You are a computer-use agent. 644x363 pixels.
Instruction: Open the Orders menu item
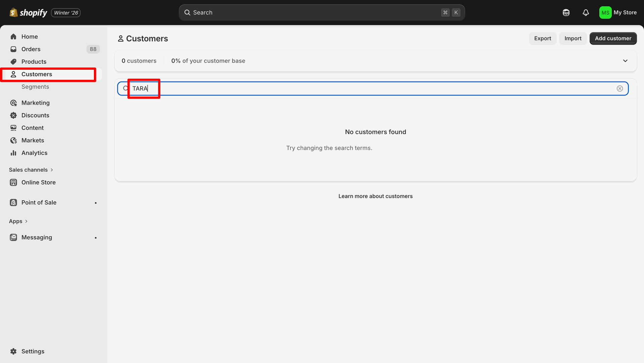tap(31, 49)
